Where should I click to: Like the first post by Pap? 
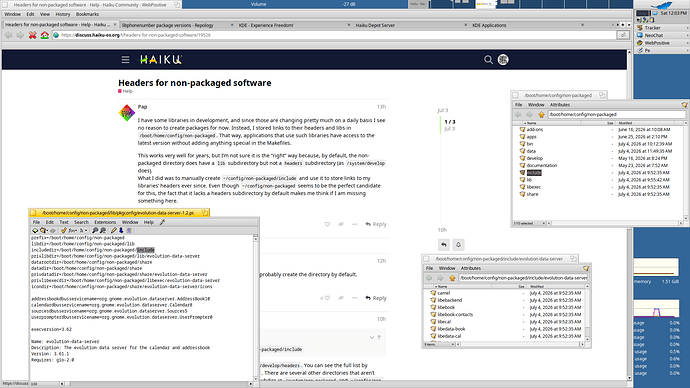pyautogui.click(x=327, y=224)
